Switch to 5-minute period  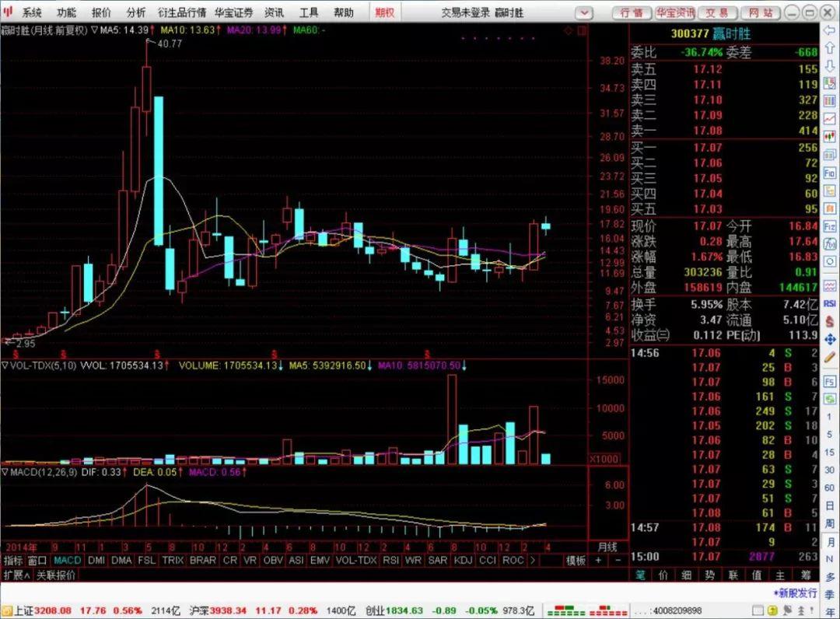point(829,434)
